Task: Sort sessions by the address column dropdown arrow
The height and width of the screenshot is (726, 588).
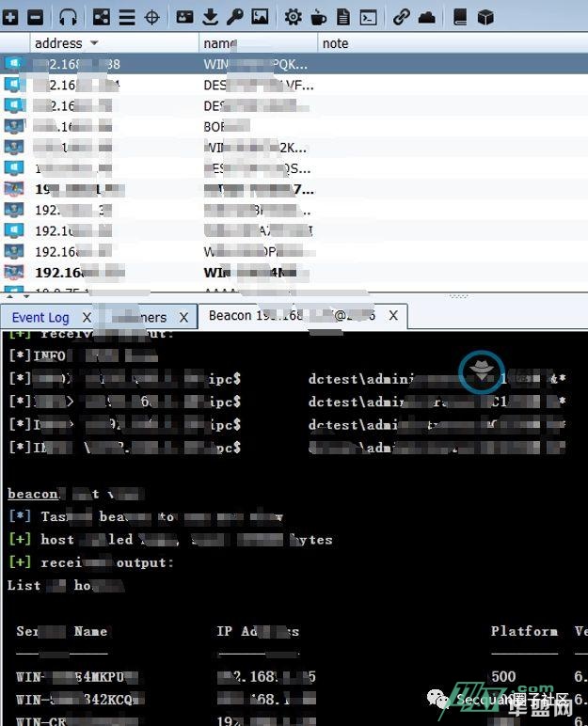Action: [x=94, y=43]
